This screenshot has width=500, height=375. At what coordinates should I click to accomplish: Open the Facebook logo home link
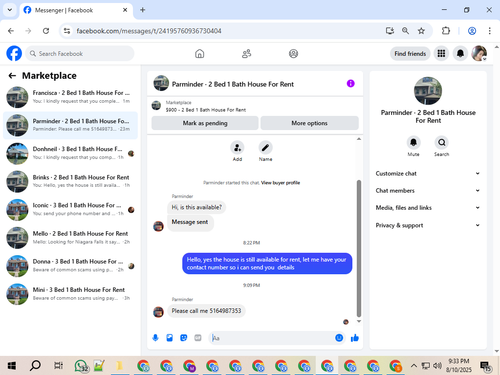tap(14, 53)
